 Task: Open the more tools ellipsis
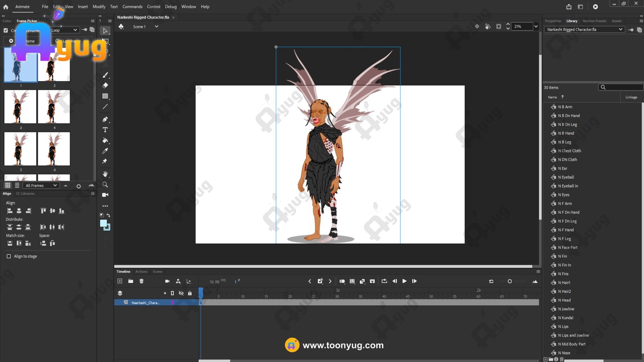(x=105, y=206)
